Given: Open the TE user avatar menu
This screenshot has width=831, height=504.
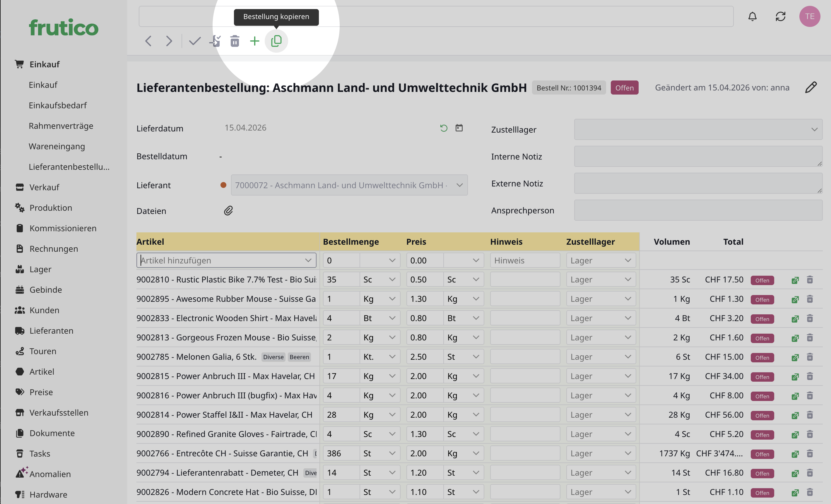Looking at the screenshot, I should (809, 16).
